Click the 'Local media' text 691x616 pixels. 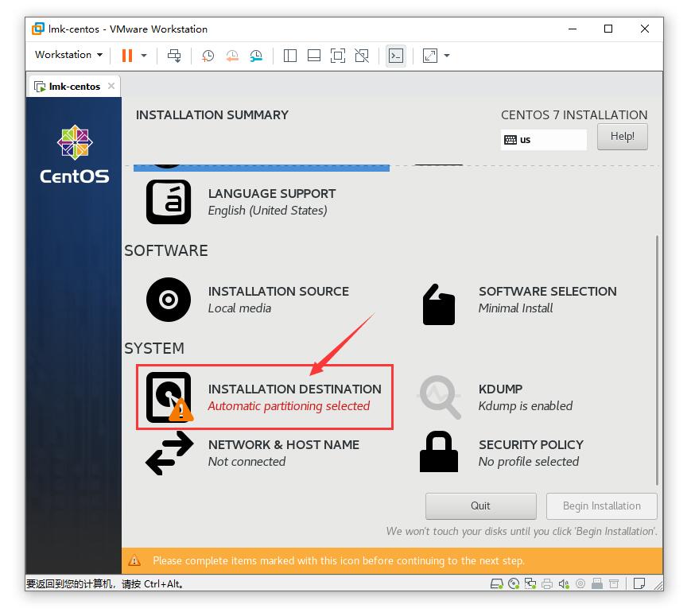pyautogui.click(x=239, y=308)
